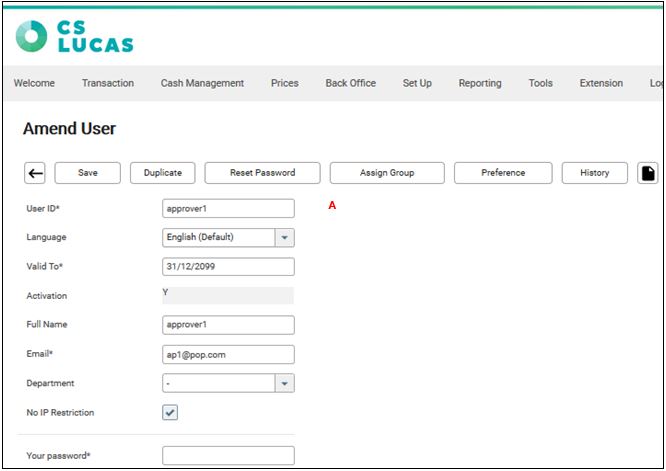The height and width of the screenshot is (471, 666).
Task: Open the Assign Group button
Action: [387, 173]
